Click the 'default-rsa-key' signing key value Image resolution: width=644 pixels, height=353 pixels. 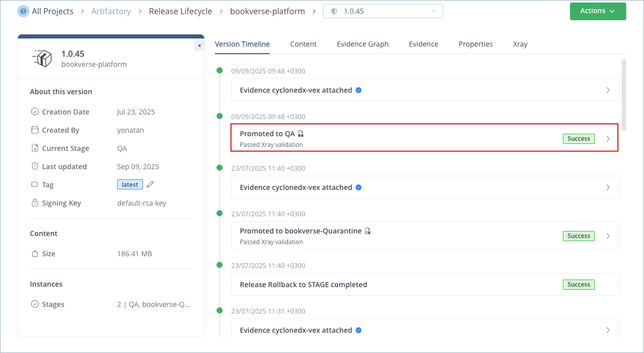[x=141, y=203]
